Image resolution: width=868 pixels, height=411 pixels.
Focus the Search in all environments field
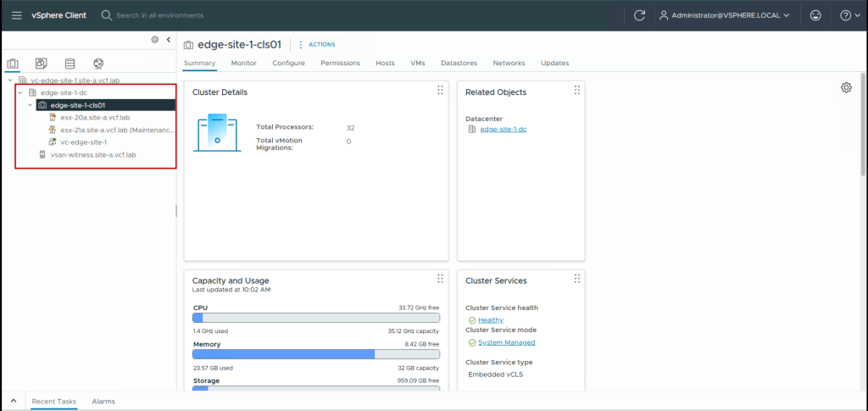(159, 15)
